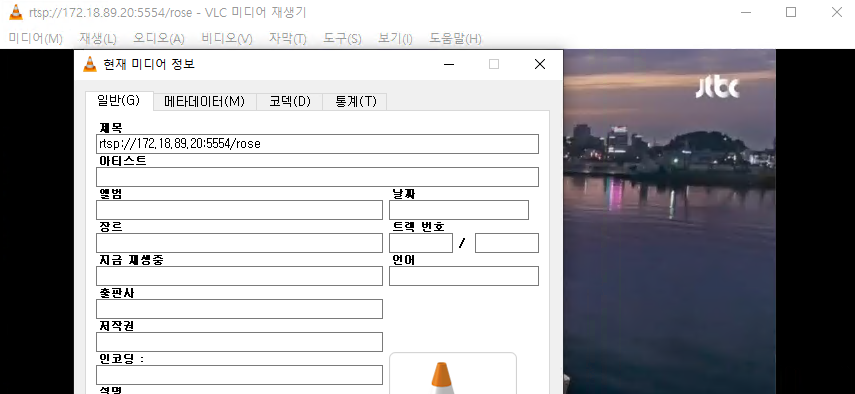
Task: Click the 언어 input field
Action: pos(463,276)
